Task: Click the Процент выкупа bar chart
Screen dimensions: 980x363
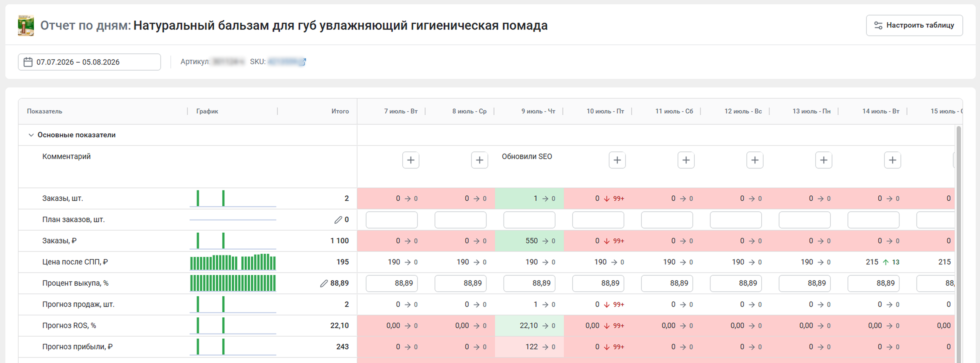Action: [x=233, y=284]
